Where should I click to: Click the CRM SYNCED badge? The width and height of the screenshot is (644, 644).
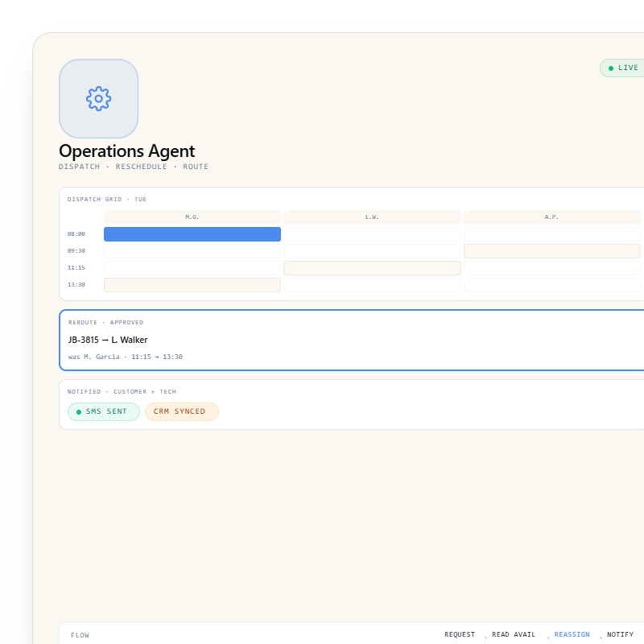(x=182, y=411)
